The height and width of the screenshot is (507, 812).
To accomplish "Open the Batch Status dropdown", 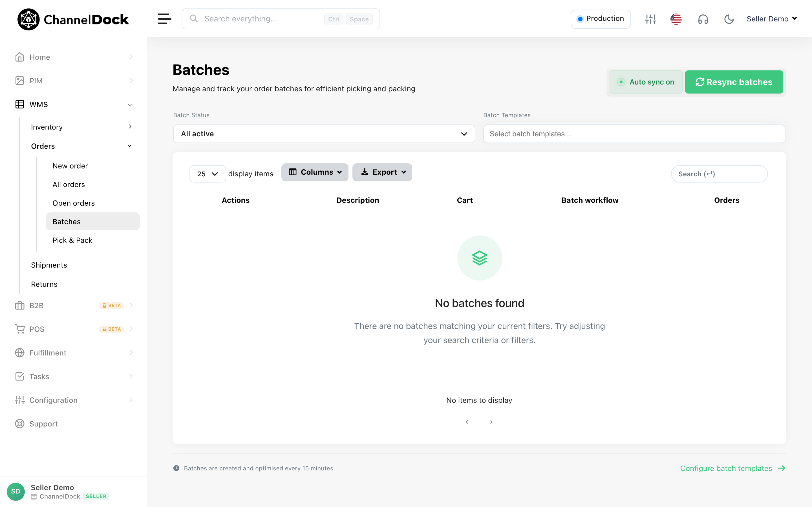I will [324, 134].
